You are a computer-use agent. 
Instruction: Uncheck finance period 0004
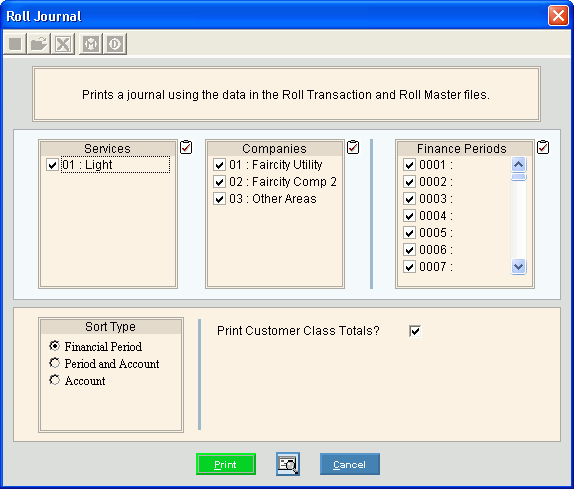tap(409, 216)
